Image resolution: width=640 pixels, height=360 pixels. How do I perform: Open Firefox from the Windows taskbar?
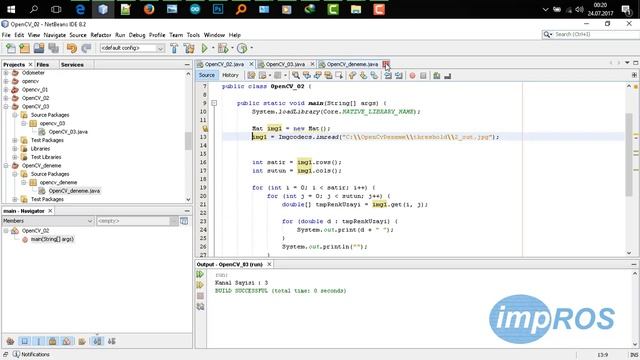pyautogui.click(x=149, y=9)
